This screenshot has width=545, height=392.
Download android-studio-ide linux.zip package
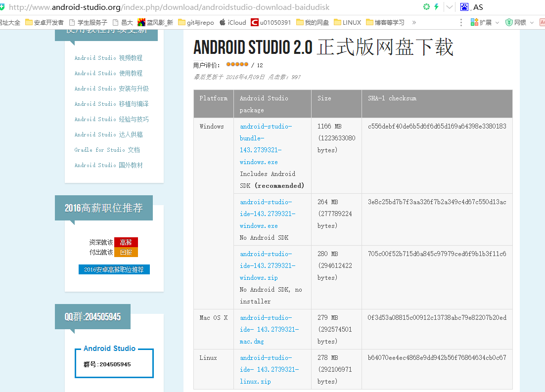click(269, 369)
